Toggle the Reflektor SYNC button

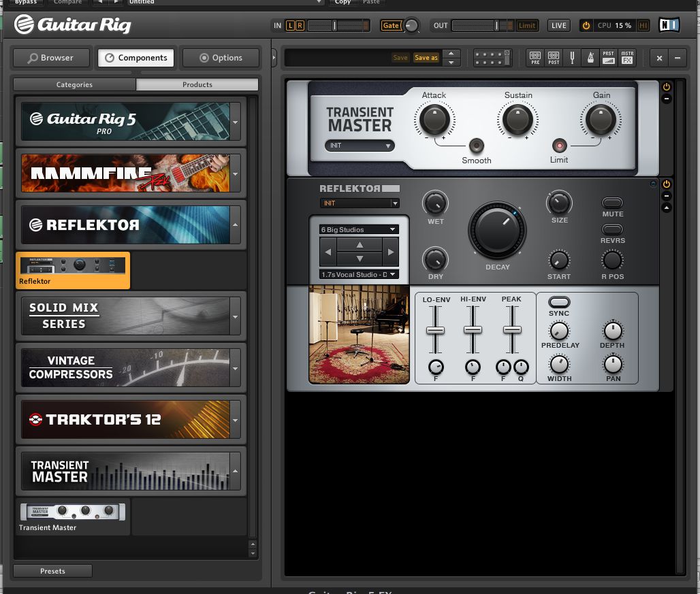coord(559,302)
